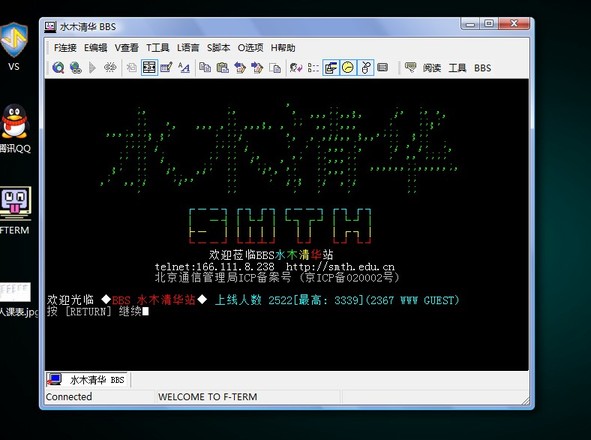Image resolution: width=591 pixels, height=440 pixels.
Task: Open the T工具 menu
Action: tap(158, 48)
